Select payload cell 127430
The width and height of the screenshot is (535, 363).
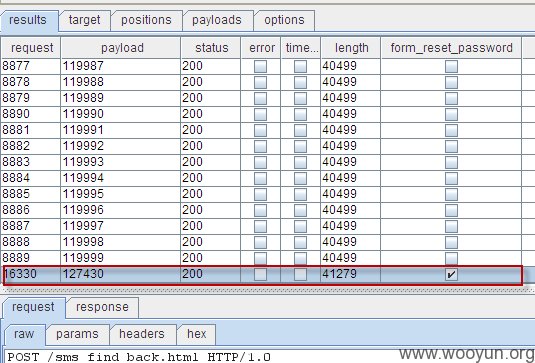121,274
